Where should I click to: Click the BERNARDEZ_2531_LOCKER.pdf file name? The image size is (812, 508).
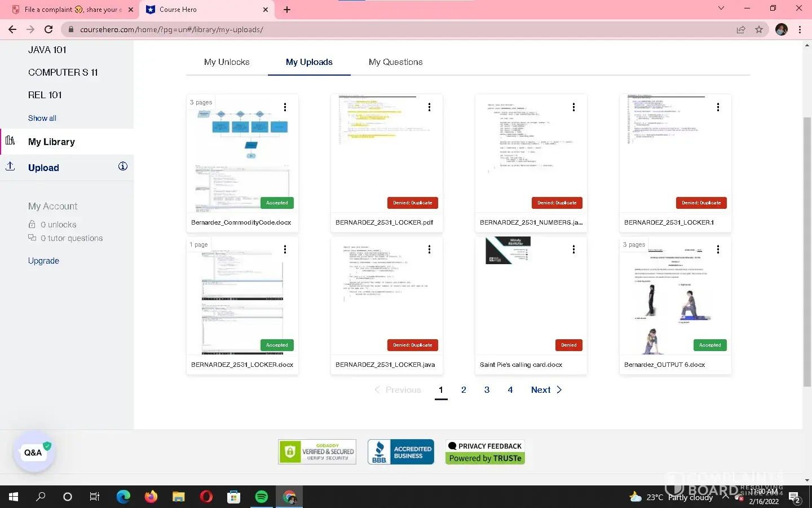point(384,222)
